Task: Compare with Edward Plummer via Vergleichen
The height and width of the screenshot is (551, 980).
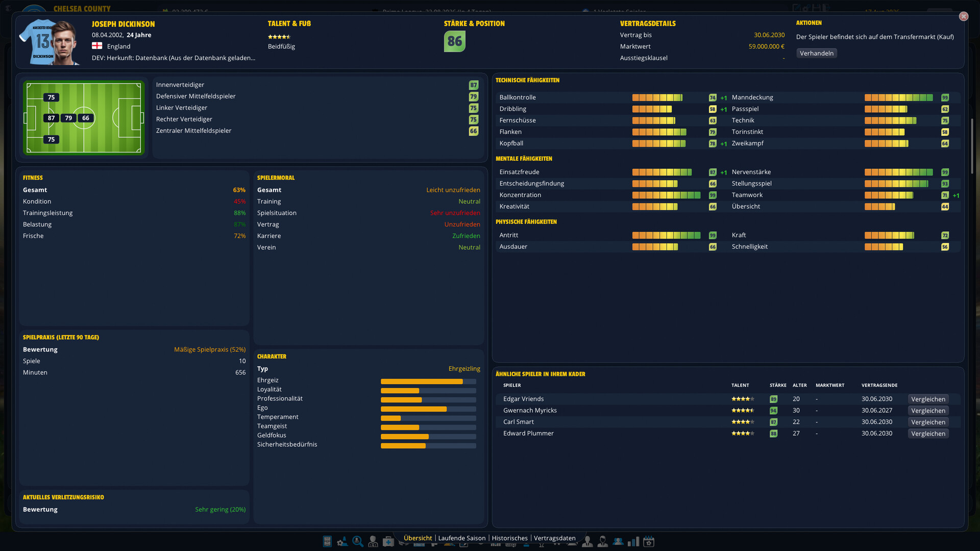Action: [x=928, y=434]
